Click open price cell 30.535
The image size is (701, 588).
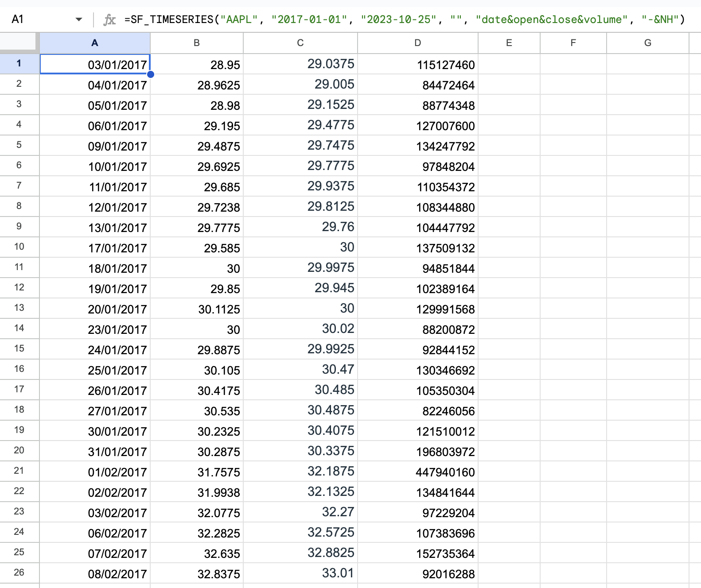197,410
